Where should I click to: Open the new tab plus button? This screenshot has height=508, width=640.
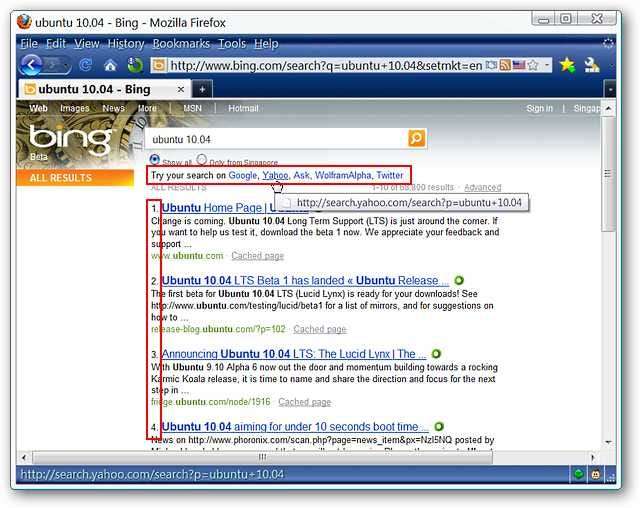(x=201, y=89)
